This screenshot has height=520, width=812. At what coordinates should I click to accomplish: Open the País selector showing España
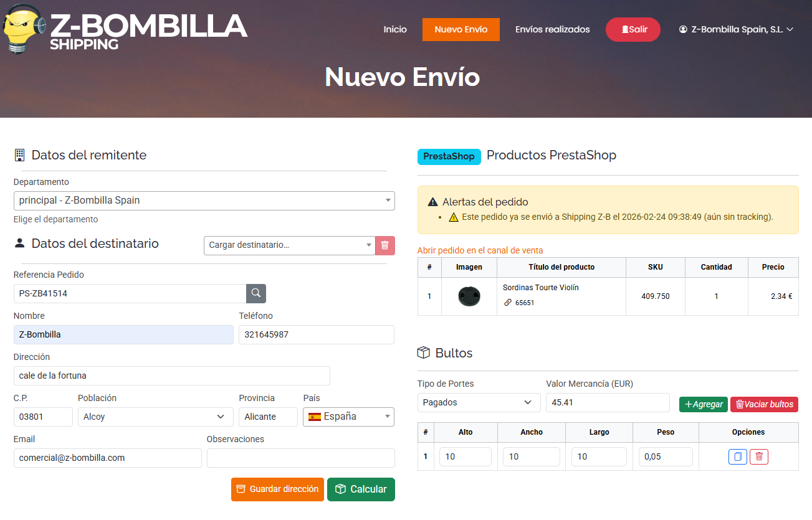(348, 417)
